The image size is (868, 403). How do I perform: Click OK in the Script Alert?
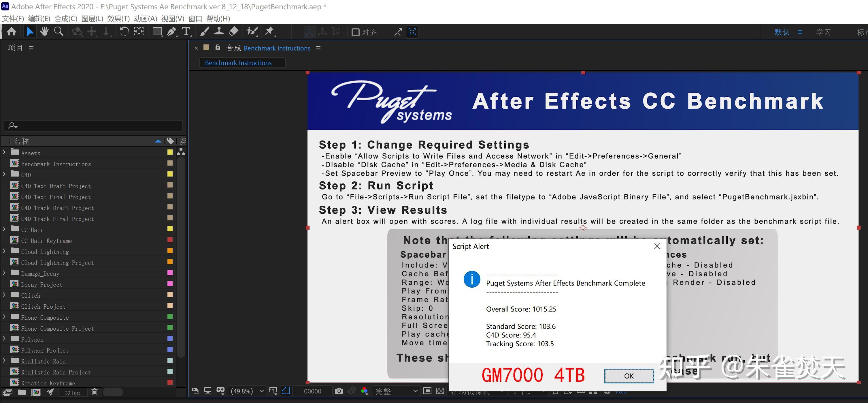(x=629, y=376)
